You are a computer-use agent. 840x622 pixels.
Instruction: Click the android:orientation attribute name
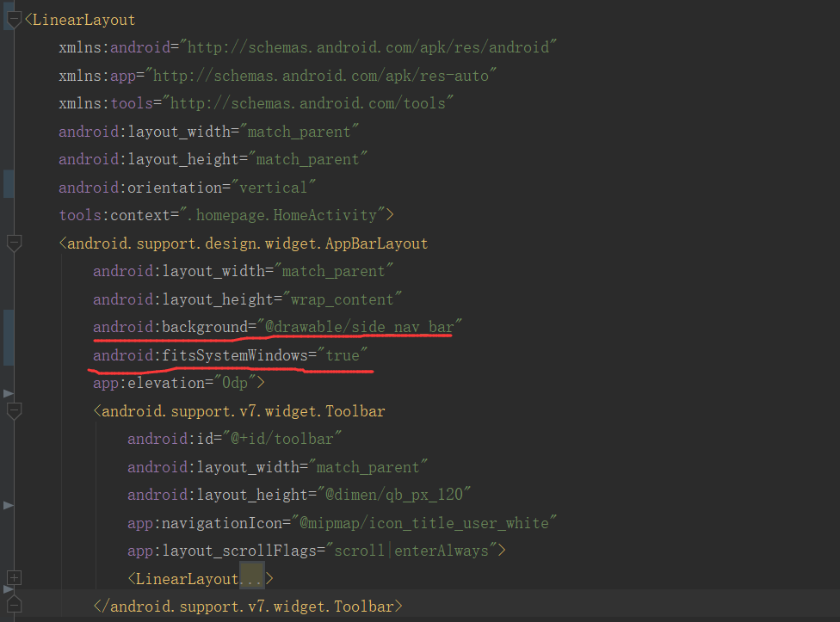(140, 188)
